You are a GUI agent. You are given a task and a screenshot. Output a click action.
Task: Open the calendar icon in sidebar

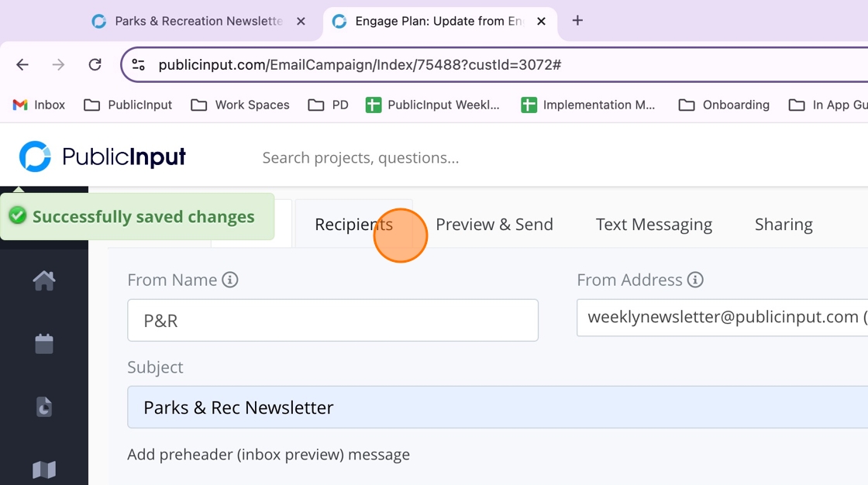coord(44,344)
